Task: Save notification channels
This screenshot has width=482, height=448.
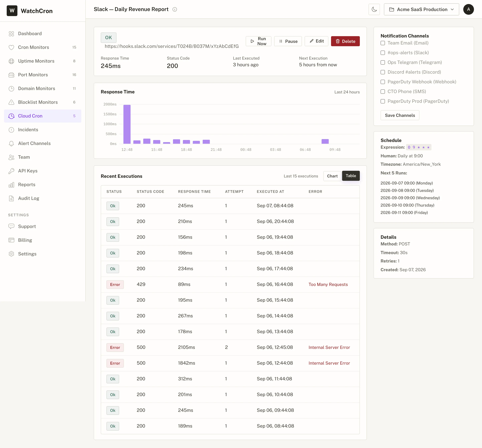Action: pos(400,115)
